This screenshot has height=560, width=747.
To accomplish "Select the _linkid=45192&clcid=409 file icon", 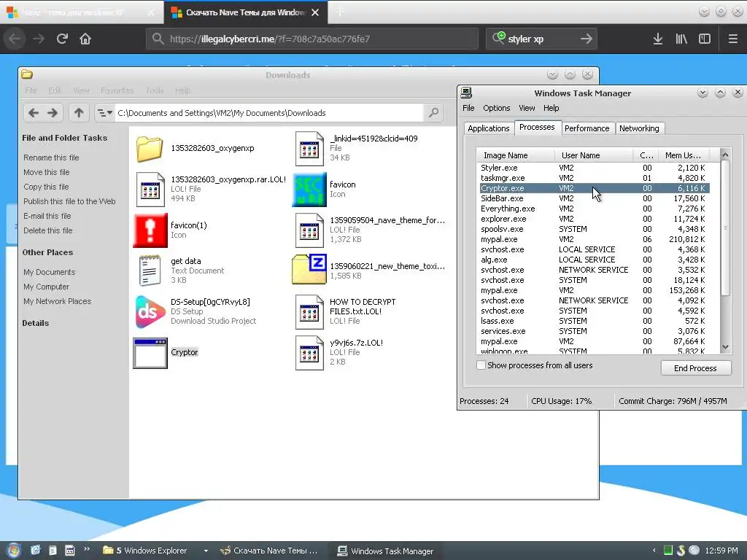I will point(309,149).
